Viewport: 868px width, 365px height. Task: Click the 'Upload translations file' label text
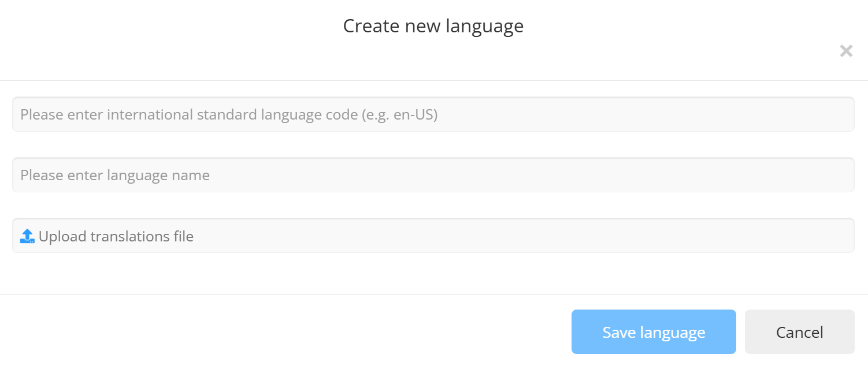(x=116, y=236)
